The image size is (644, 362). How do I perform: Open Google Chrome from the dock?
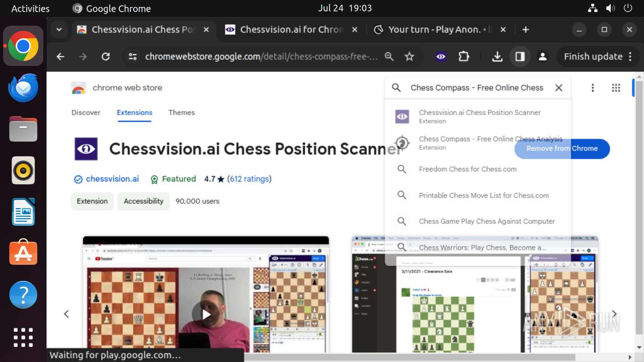(23, 46)
